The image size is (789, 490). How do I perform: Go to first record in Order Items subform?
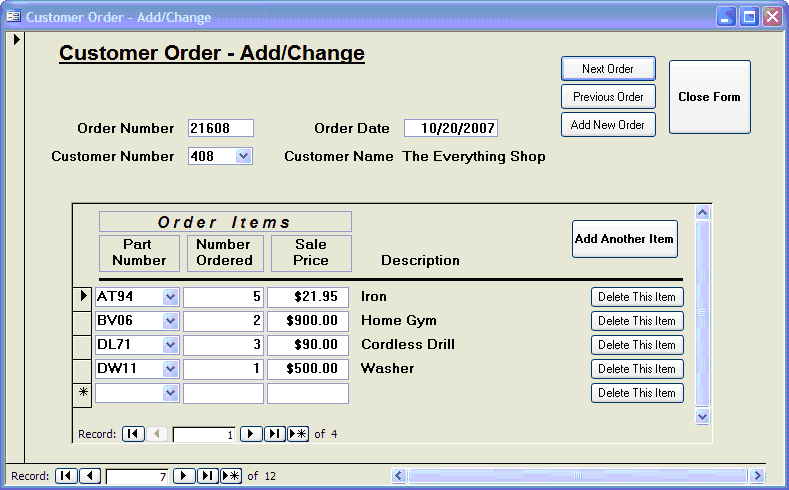click(133, 434)
